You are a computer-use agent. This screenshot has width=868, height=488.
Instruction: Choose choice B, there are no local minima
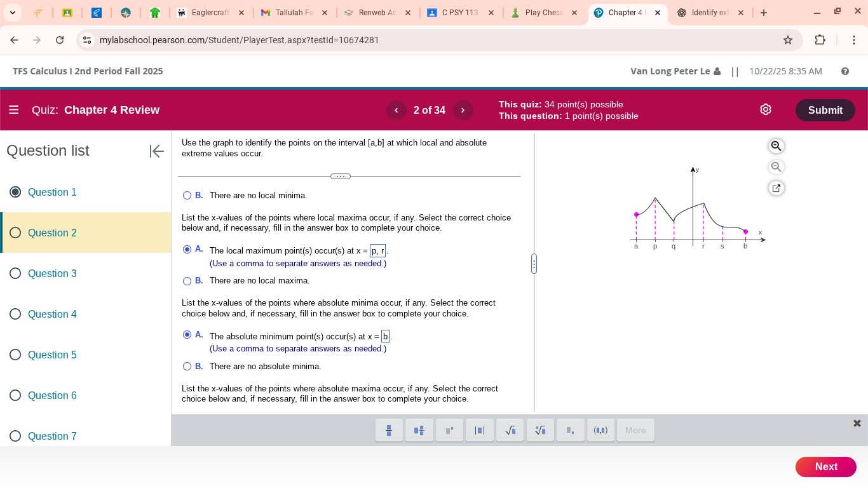tap(187, 195)
